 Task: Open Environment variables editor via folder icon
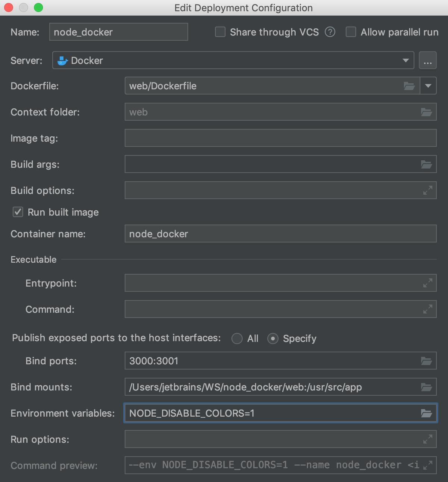coord(426,413)
